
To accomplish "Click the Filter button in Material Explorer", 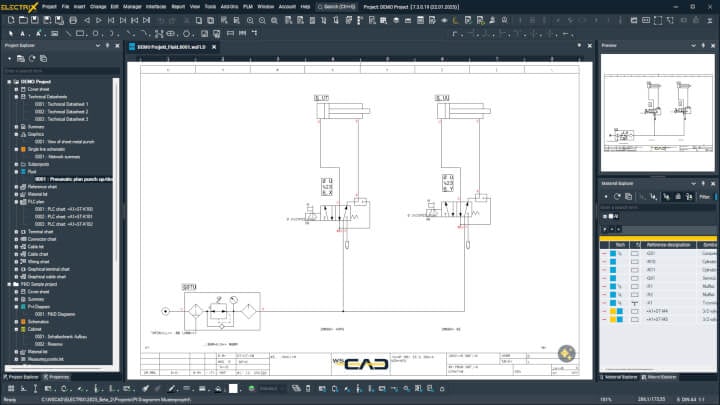I will click(704, 197).
